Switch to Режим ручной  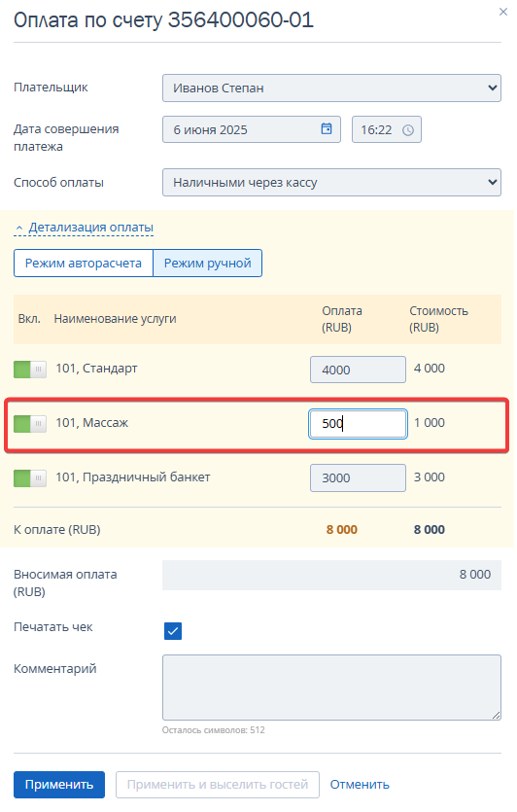click(208, 264)
